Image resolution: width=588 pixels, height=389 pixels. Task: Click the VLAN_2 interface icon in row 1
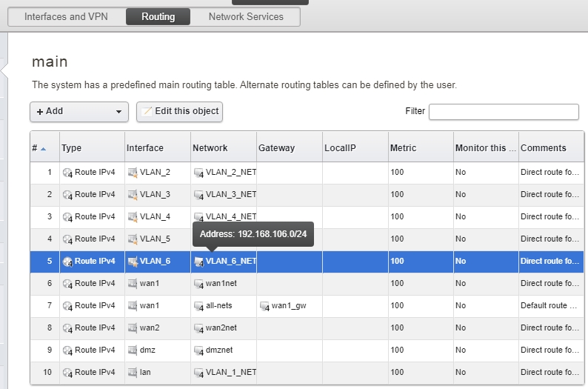[x=133, y=173]
